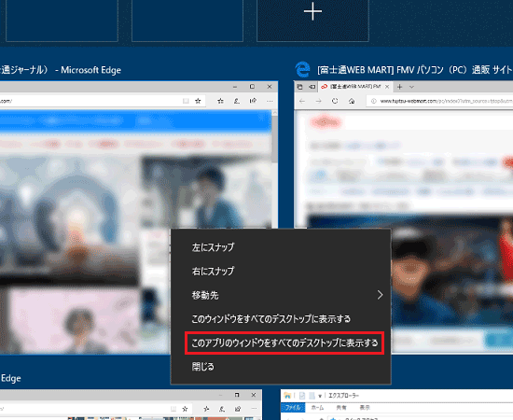Click the ジャーナル - Microsoft Edge window title
The image size is (513, 420).
pos(61,70)
